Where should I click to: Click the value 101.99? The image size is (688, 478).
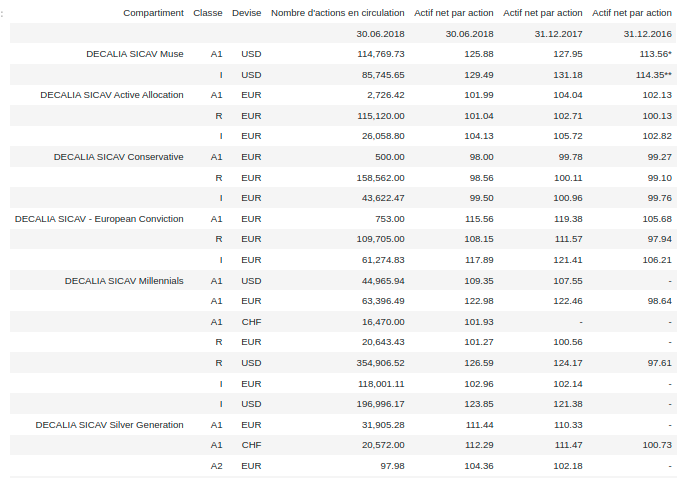479,95
